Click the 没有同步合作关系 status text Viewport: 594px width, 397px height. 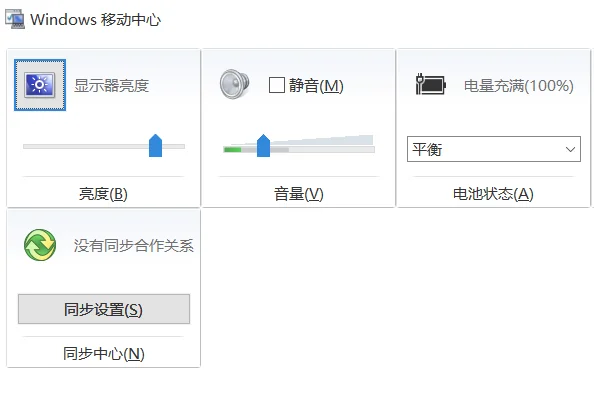pyautogui.click(x=134, y=245)
